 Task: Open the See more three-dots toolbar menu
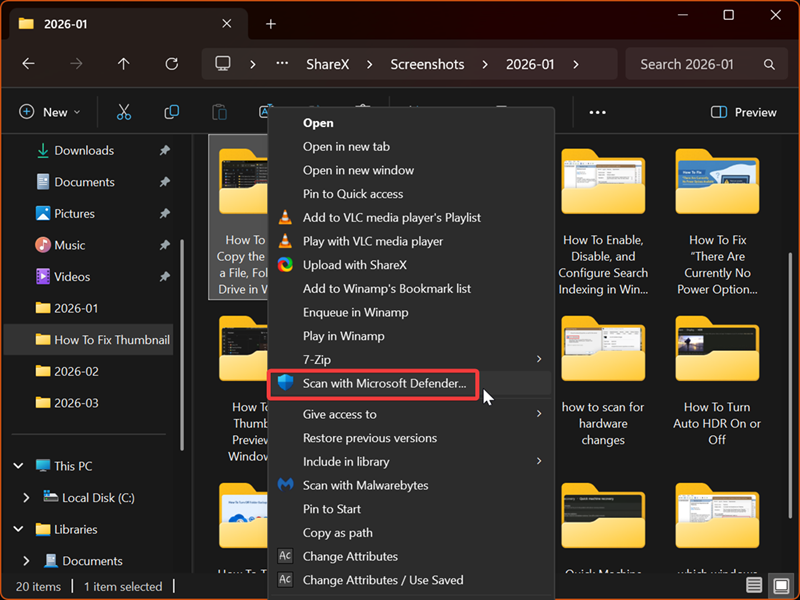(598, 112)
